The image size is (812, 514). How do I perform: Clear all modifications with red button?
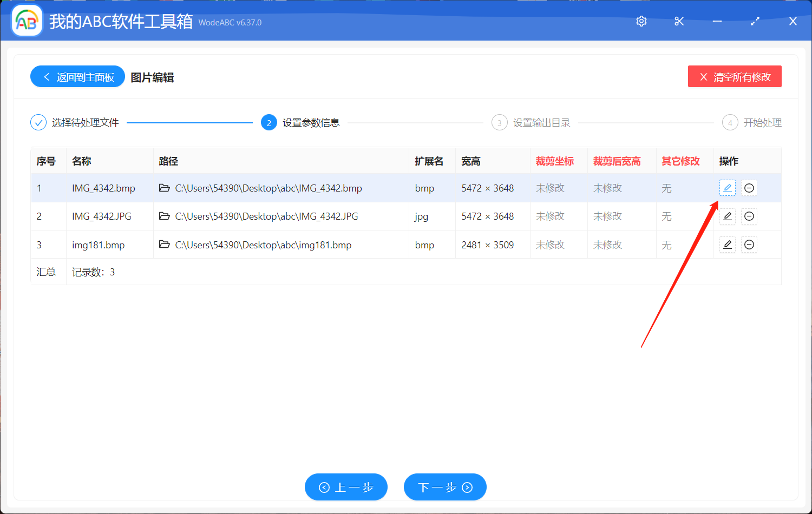point(735,77)
